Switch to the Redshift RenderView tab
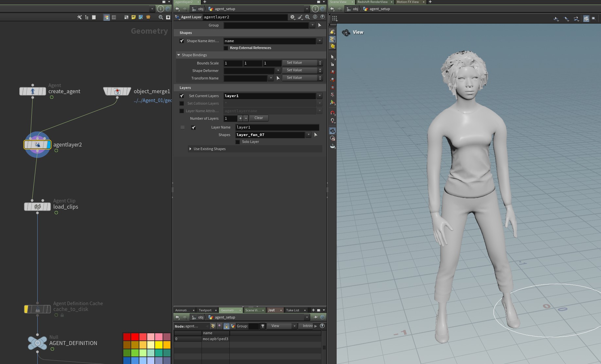This screenshot has width=601, height=364. click(x=372, y=2)
